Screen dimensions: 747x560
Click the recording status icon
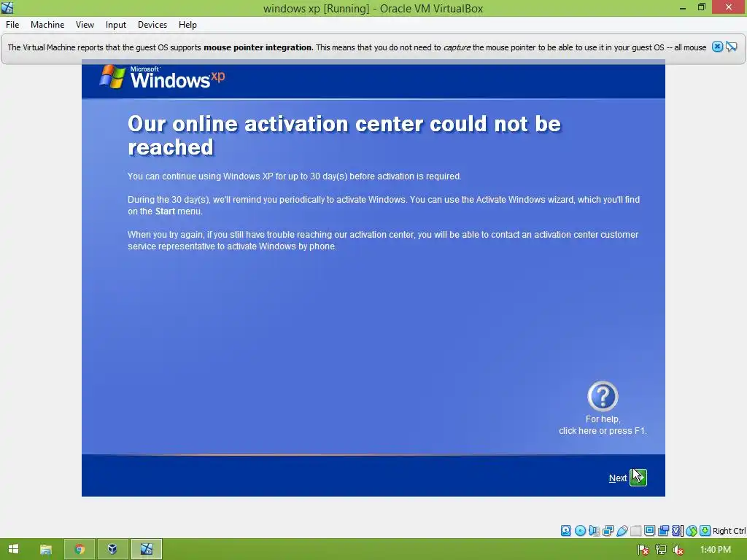pyautogui.click(x=663, y=531)
